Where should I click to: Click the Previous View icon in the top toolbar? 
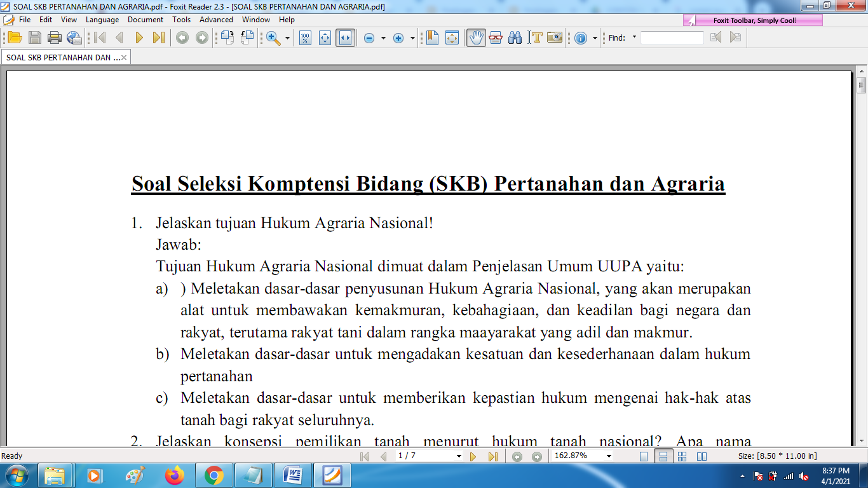[182, 37]
